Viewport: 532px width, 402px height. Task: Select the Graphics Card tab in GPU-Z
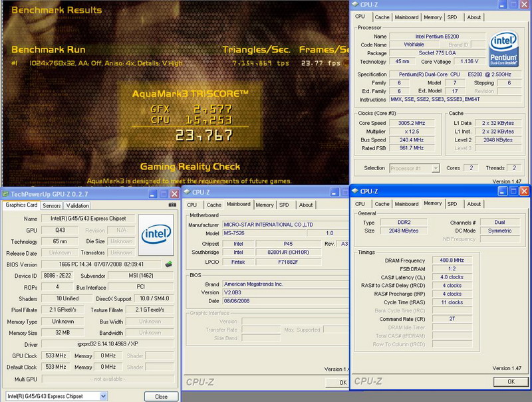[21, 205]
